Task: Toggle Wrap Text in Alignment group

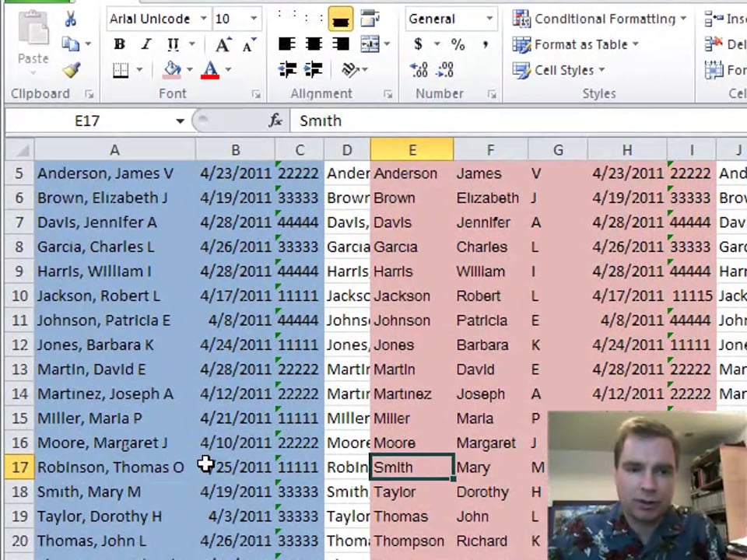Action: click(369, 19)
